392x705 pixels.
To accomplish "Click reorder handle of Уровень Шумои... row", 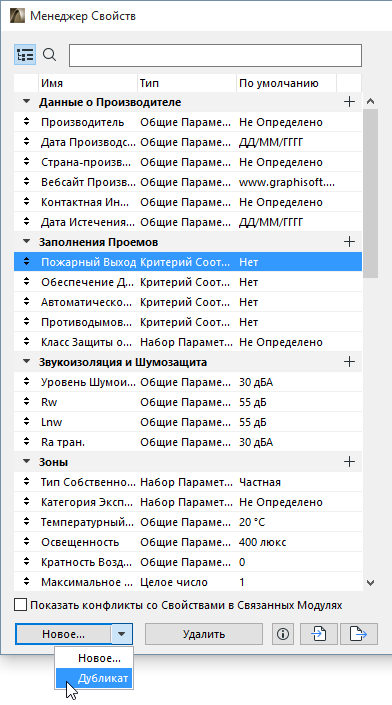I will click(27, 382).
